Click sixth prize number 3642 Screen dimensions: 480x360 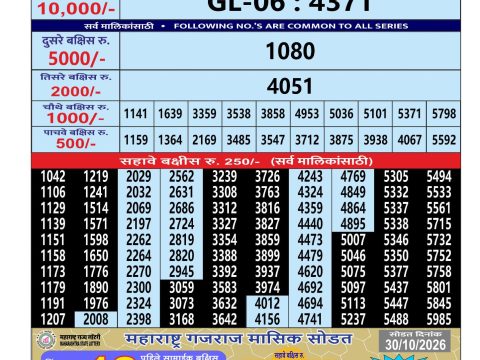click(x=225, y=319)
